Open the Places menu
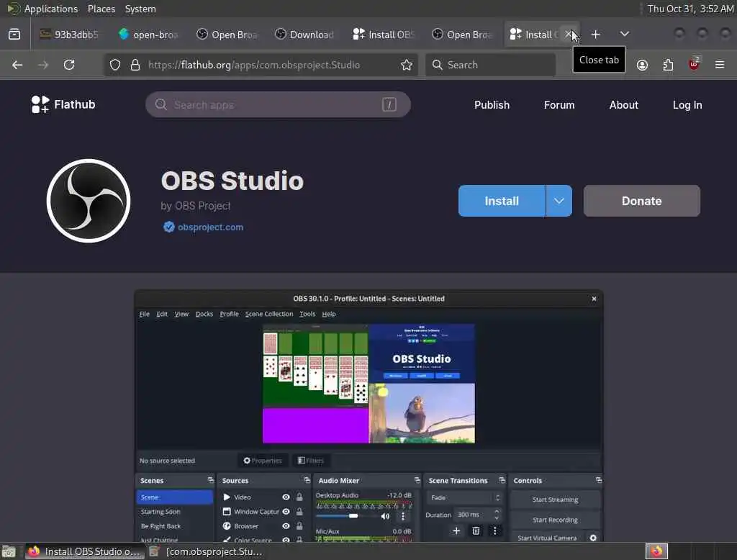This screenshot has width=737, height=560. [x=101, y=9]
